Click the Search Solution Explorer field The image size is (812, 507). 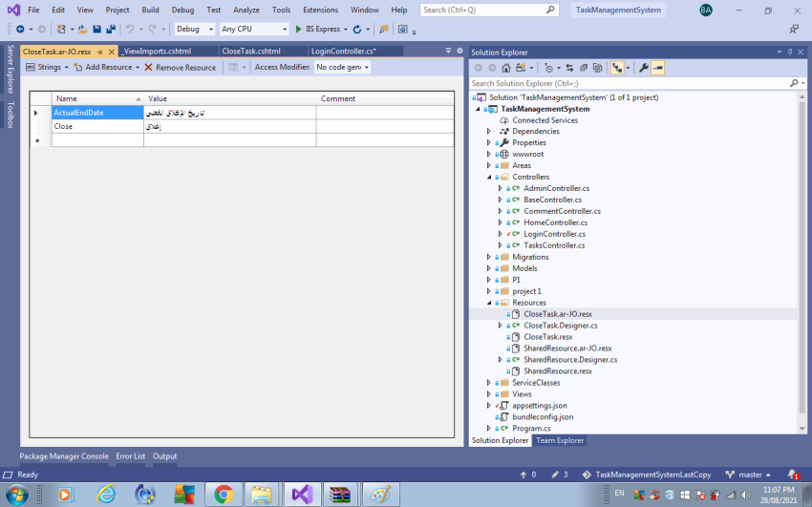tap(630, 83)
